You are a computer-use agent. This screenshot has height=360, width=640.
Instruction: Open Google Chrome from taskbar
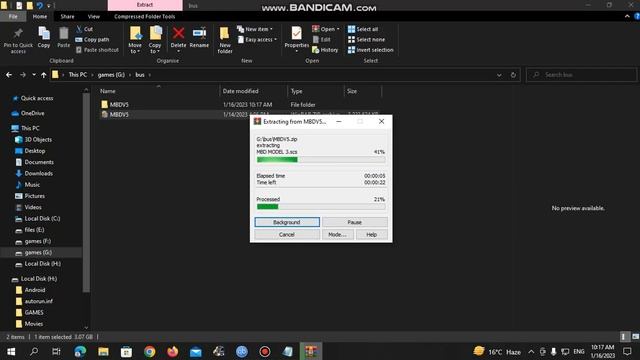[149, 351]
